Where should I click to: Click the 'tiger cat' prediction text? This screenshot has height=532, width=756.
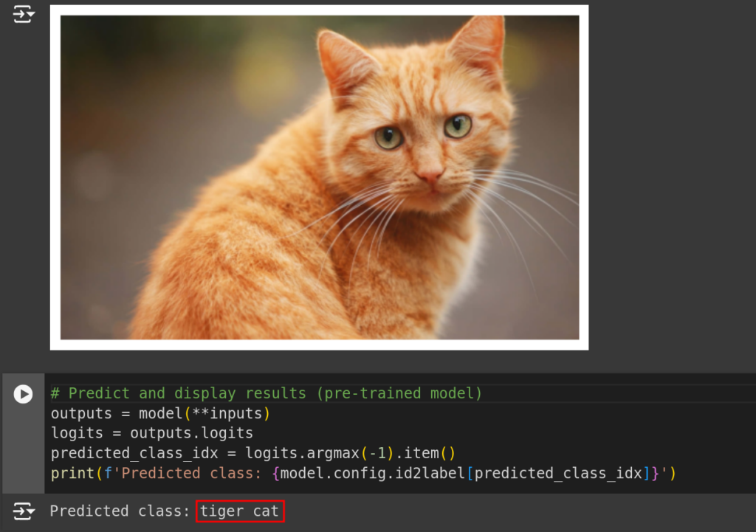pos(240,511)
